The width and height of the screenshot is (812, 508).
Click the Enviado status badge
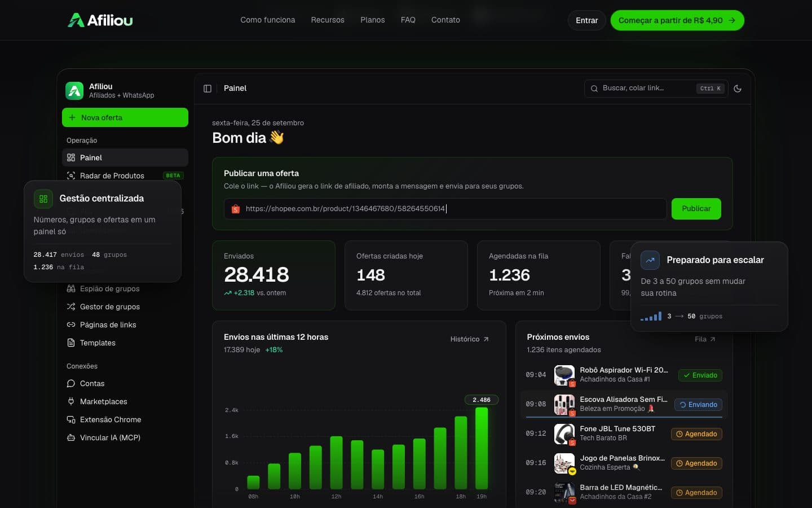click(700, 375)
